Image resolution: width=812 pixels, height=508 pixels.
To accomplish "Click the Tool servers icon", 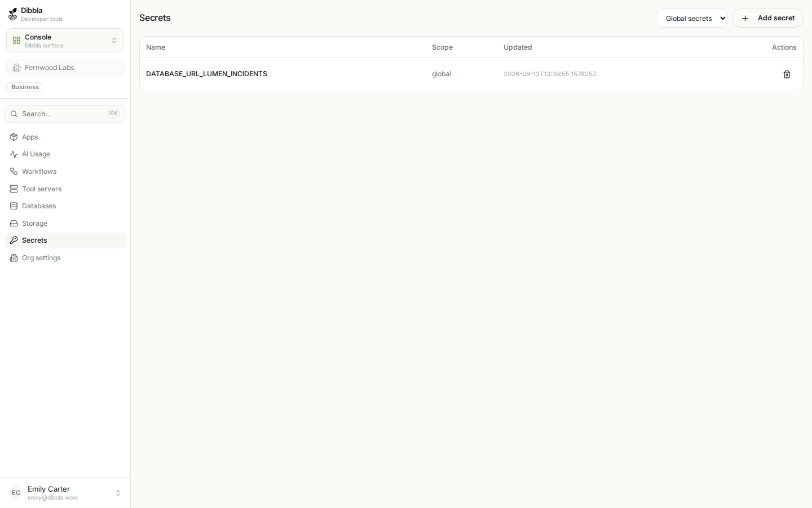I will [x=14, y=189].
